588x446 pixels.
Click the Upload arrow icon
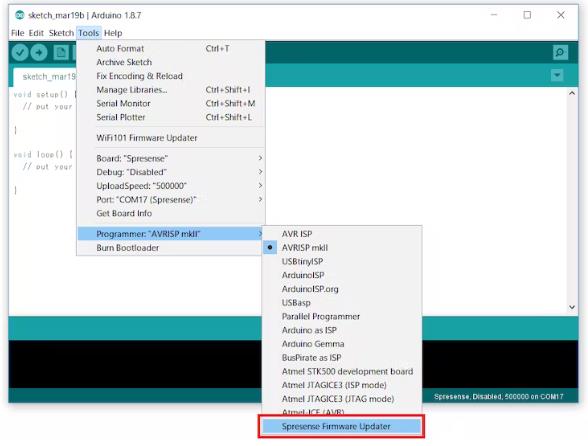[x=39, y=53]
